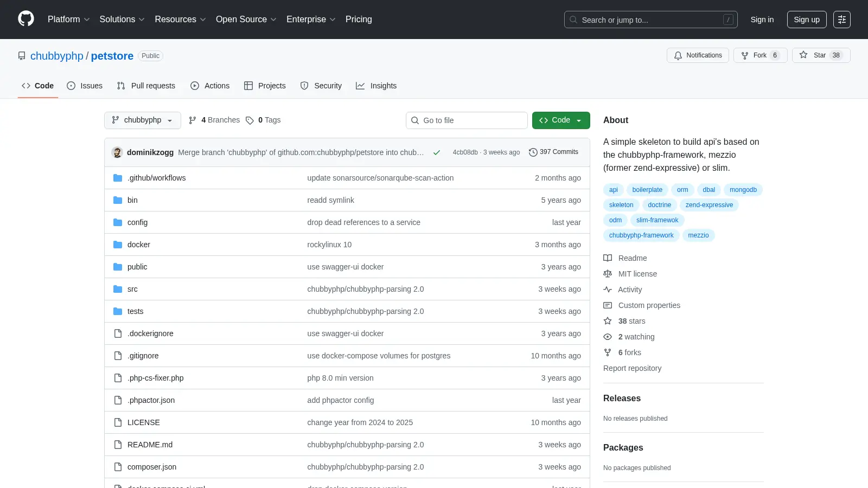This screenshot has height=488, width=868.
Task: Open the .phpactor.json file
Action: point(151,400)
